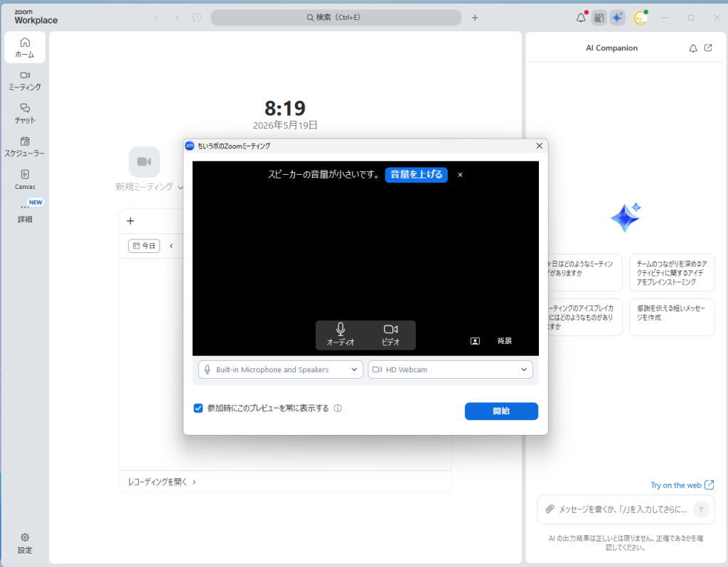This screenshot has height=567, width=728.
Task: Open the スケジューラー tab in sidebar
Action: tap(25, 146)
